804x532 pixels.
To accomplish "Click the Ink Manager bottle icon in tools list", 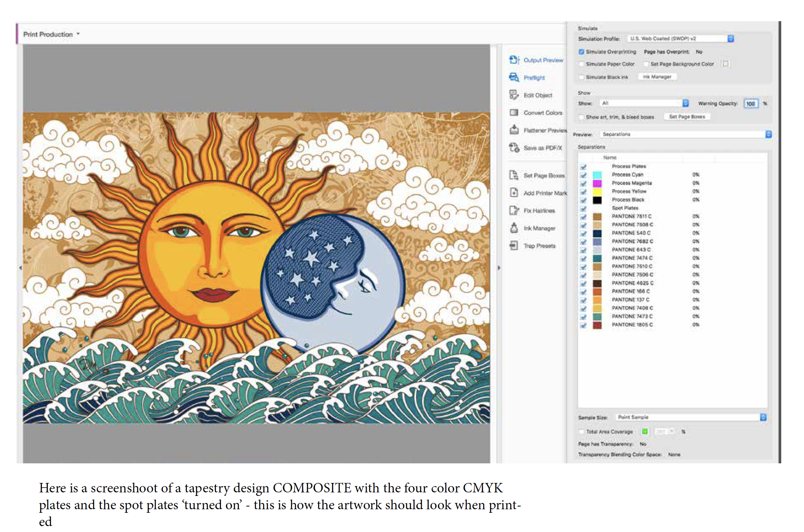I will tap(514, 228).
